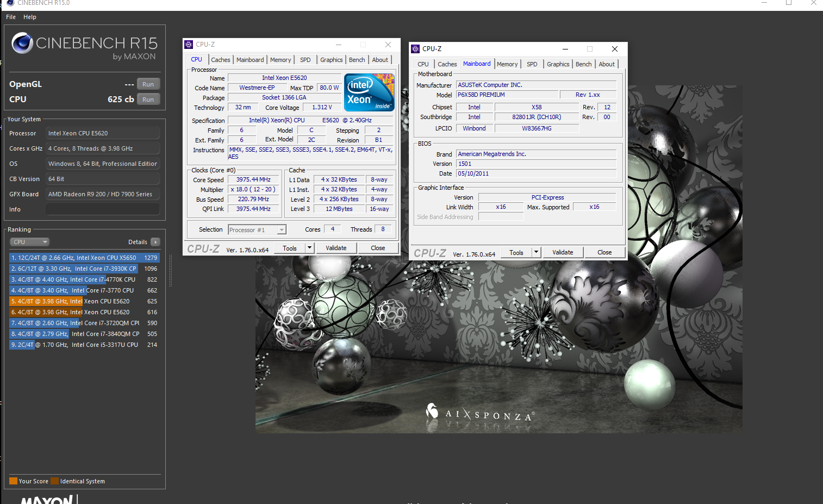Run the OpenGL benchmark
Viewport: 823px width, 504px height.
[148, 84]
